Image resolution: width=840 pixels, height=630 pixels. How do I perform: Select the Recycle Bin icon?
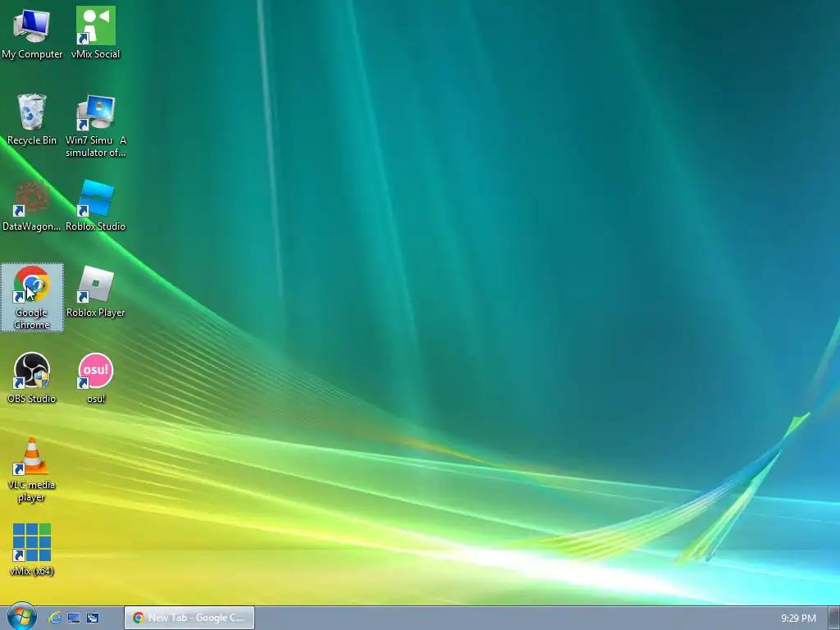[32, 120]
